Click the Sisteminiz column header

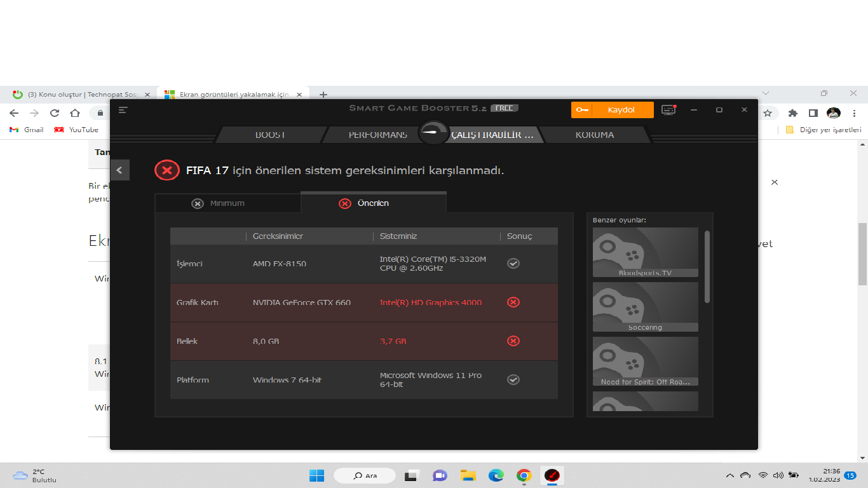(398, 236)
